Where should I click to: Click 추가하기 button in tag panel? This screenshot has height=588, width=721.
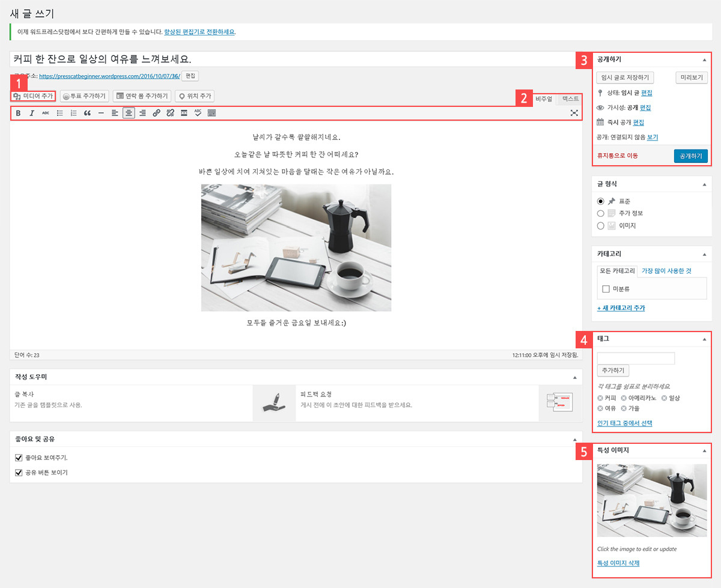[x=613, y=371]
